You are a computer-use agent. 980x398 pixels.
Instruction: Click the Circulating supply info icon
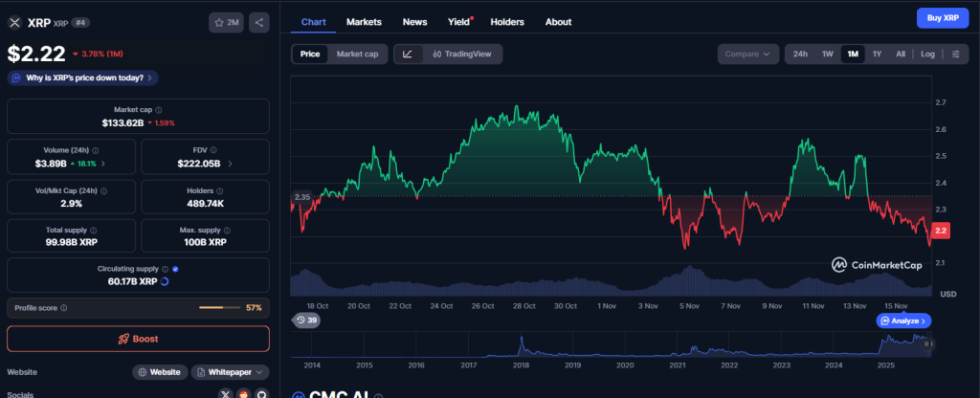point(165,269)
